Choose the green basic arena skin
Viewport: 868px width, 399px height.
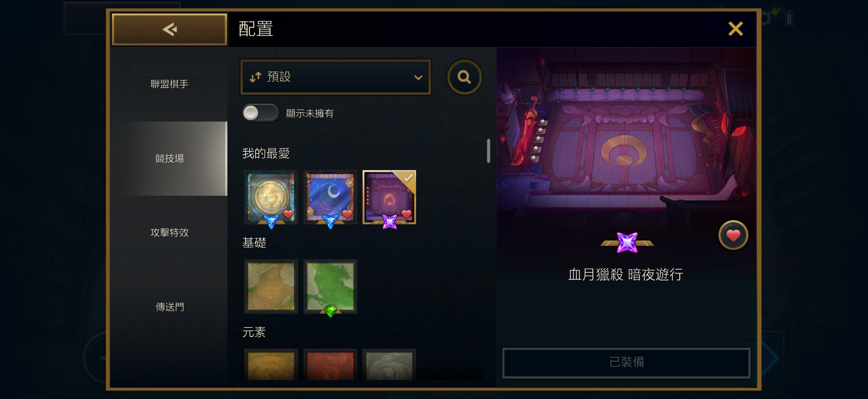(330, 286)
